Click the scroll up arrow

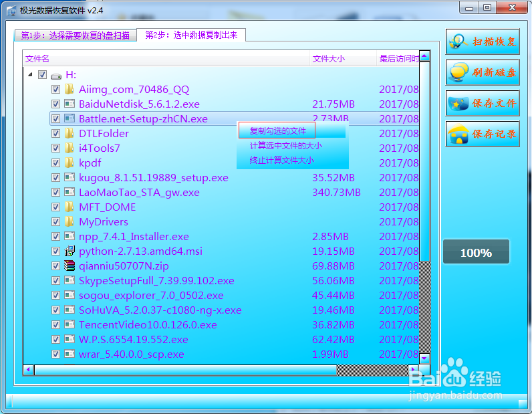425,56
